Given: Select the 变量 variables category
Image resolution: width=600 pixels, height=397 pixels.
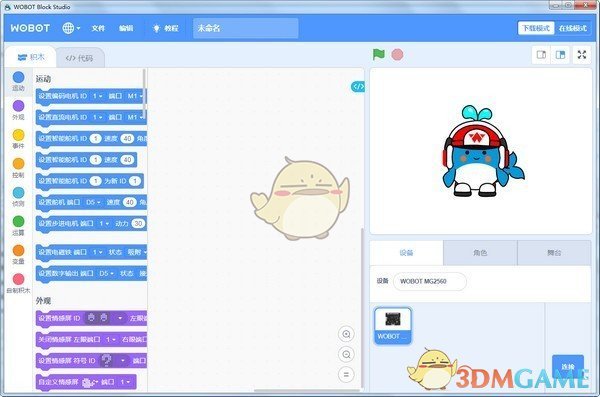Looking at the screenshot, I should (x=18, y=254).
